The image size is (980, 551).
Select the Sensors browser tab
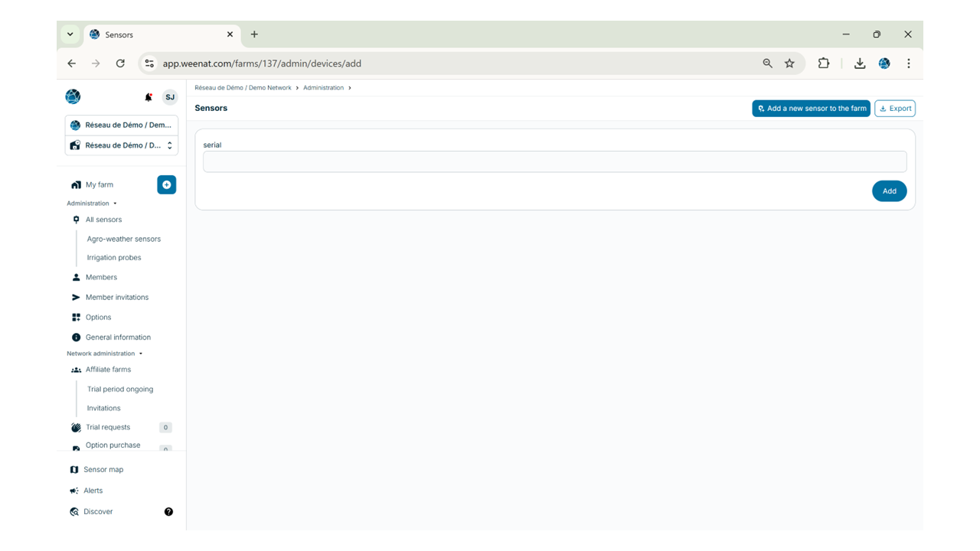pos(162,34)
